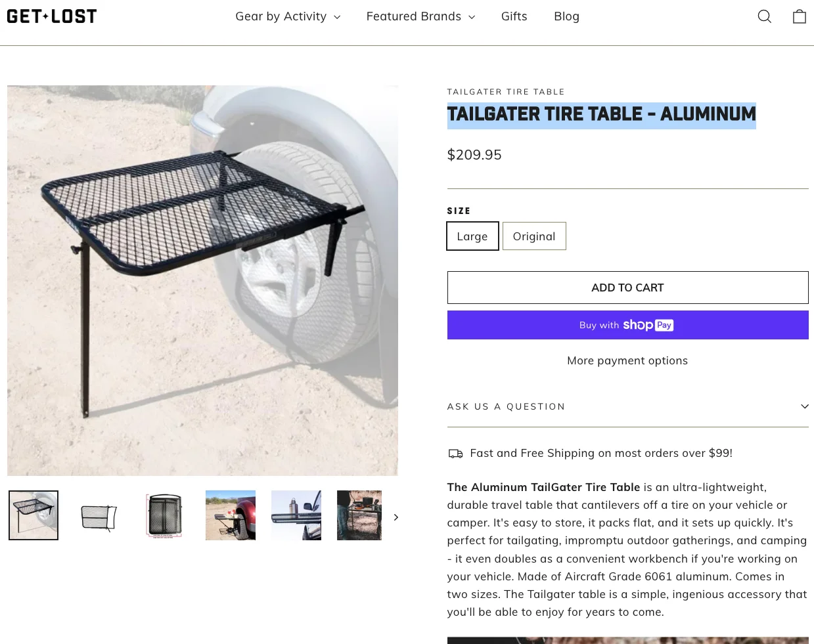
Task: Show next thumbnails with the arrow
Action: point(396,517)
